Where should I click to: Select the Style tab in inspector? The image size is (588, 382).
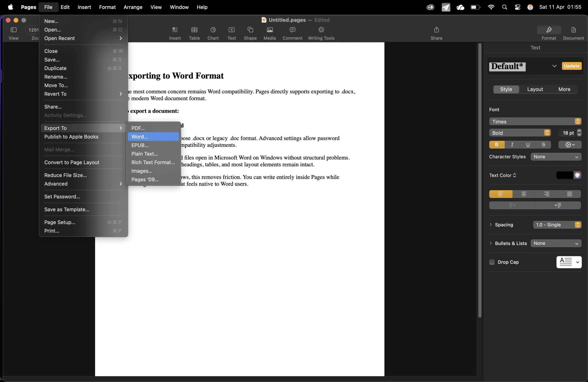tap(506, 89)
